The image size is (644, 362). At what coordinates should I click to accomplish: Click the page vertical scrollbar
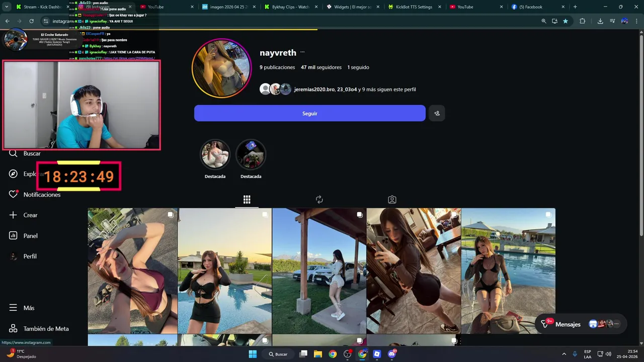(x=640, y=136)
